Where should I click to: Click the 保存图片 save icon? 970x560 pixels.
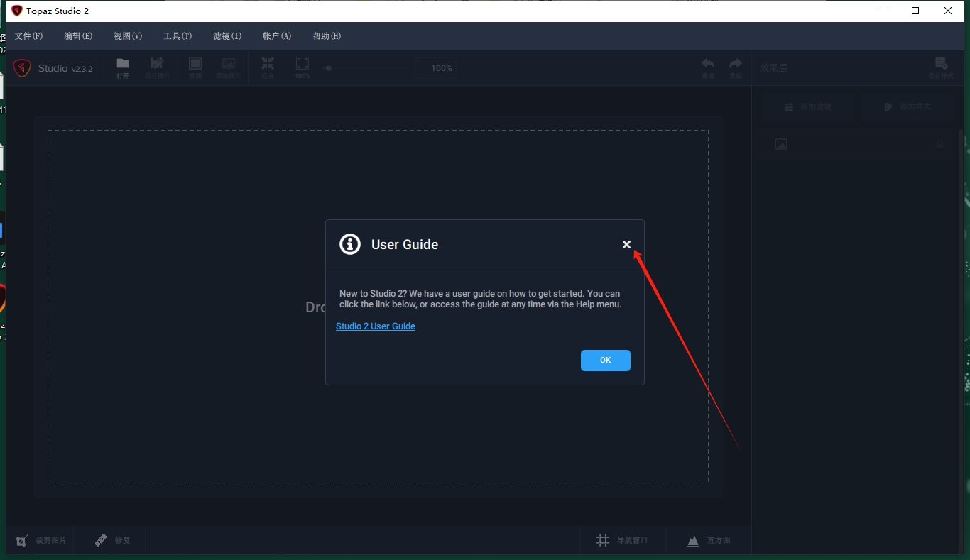point(158,63)
